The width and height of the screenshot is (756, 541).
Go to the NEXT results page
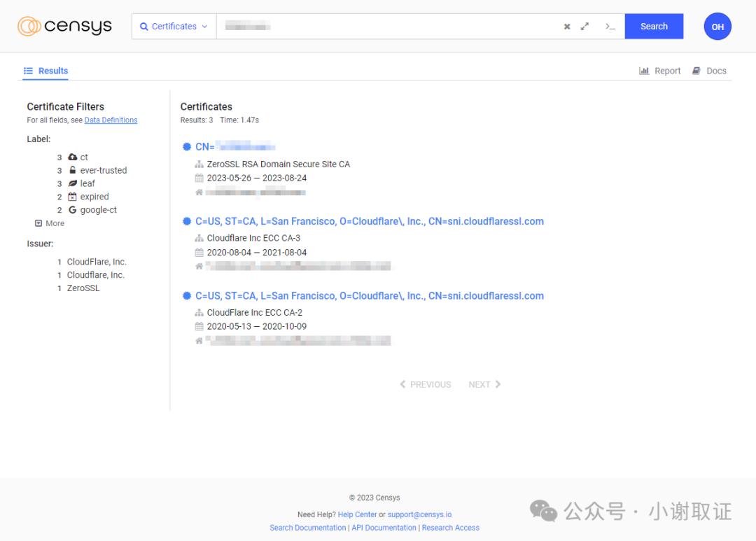[x=484, y=384]
